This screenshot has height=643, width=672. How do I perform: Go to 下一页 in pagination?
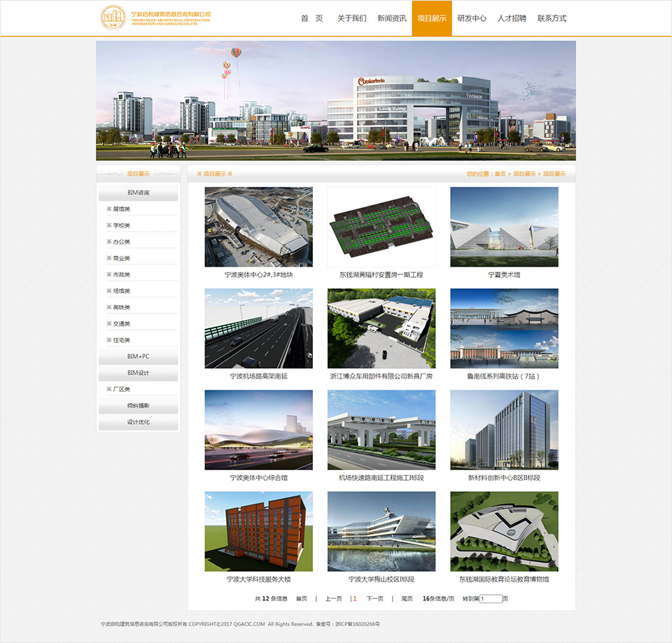tap(375, 598)
